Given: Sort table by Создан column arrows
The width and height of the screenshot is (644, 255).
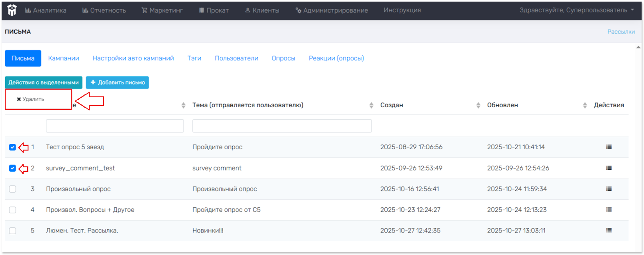Looking at the screenshot, I should [x=478, y=105].
